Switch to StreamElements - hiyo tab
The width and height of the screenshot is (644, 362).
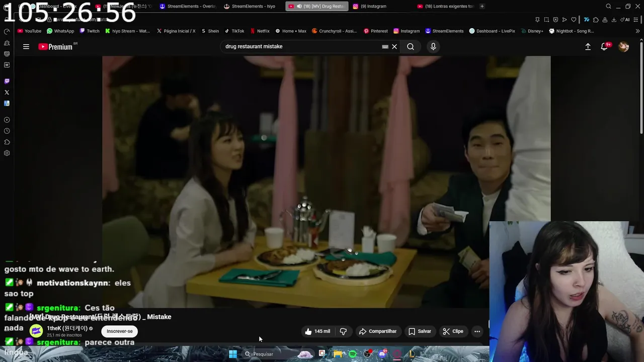pyautogui.click(x=253, y=6)
